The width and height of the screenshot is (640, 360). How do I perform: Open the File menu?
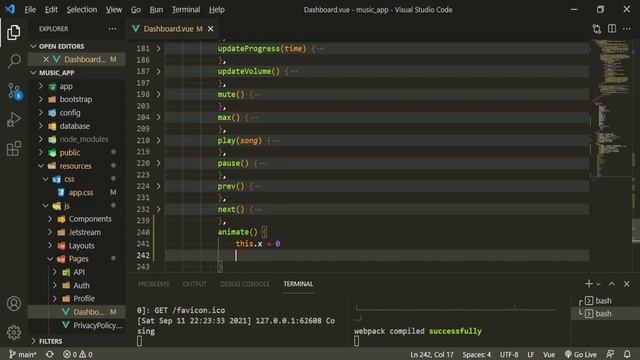(30, 9)
